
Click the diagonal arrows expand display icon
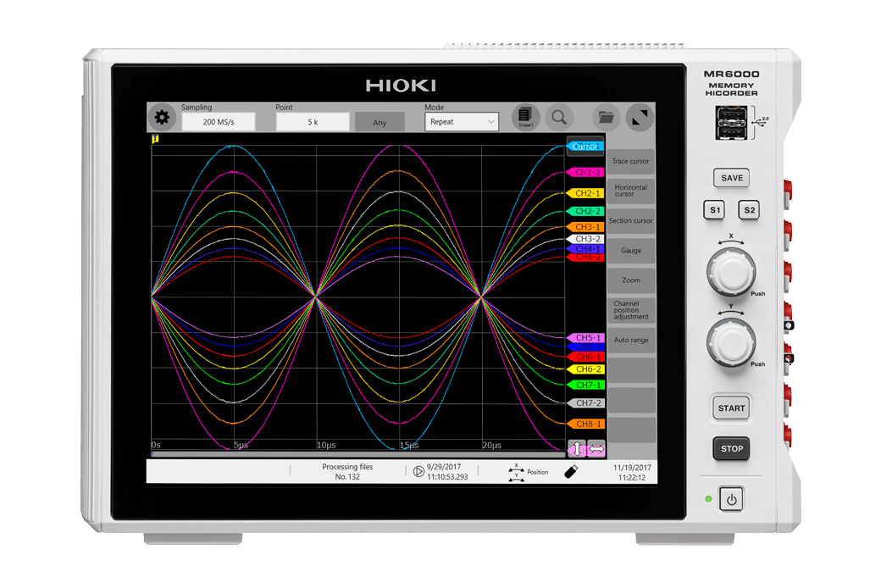(x=640, y=117)
